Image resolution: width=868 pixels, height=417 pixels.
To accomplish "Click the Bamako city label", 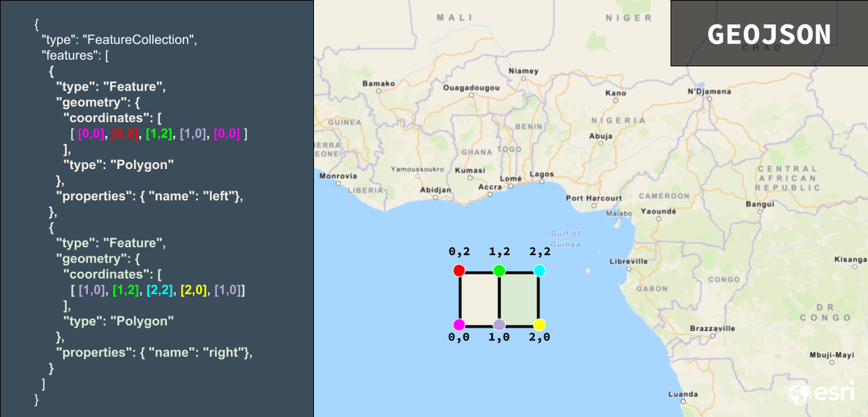I will [379, 84].
